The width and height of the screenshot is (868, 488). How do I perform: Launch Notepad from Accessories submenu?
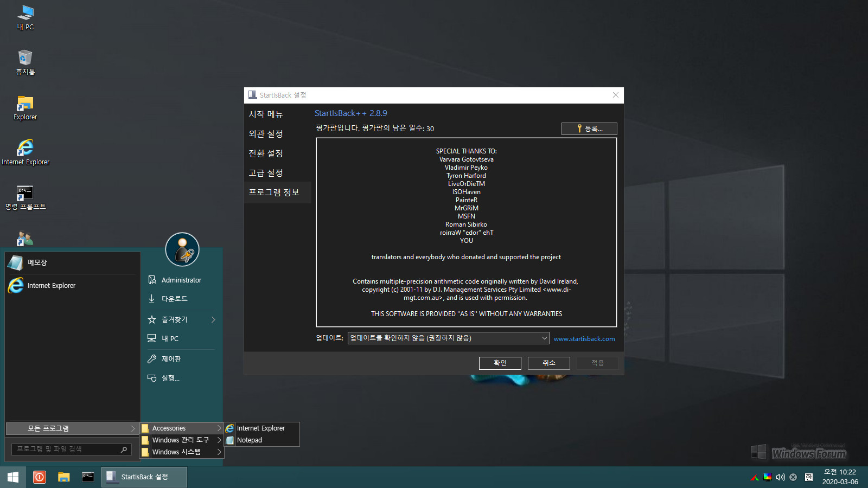tap(261, 440)
